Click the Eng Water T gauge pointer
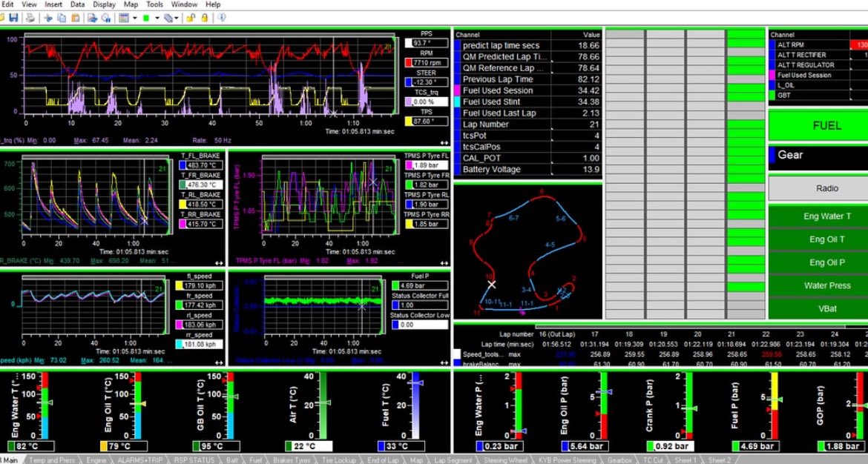The width and height of the screenshot is (868, 464). (x=47, y=402)
